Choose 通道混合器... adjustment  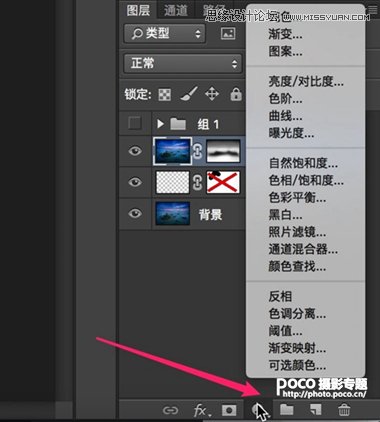[303, 249]
